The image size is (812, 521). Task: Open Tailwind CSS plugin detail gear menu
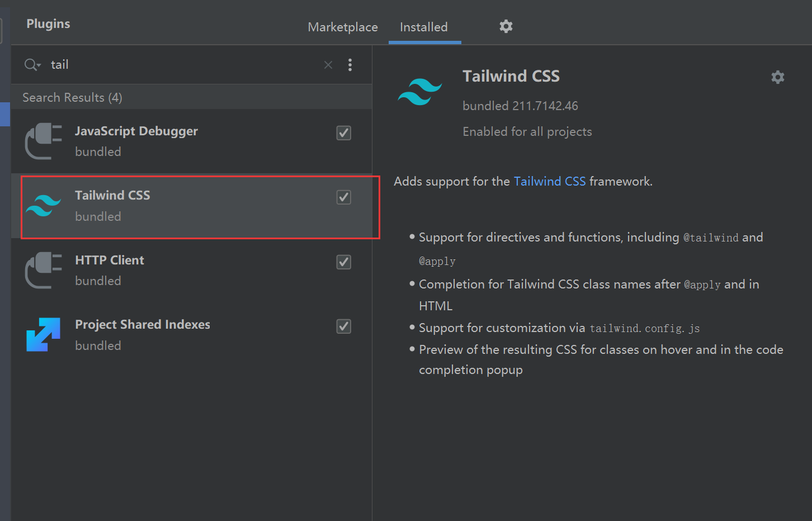click(777, 77)
